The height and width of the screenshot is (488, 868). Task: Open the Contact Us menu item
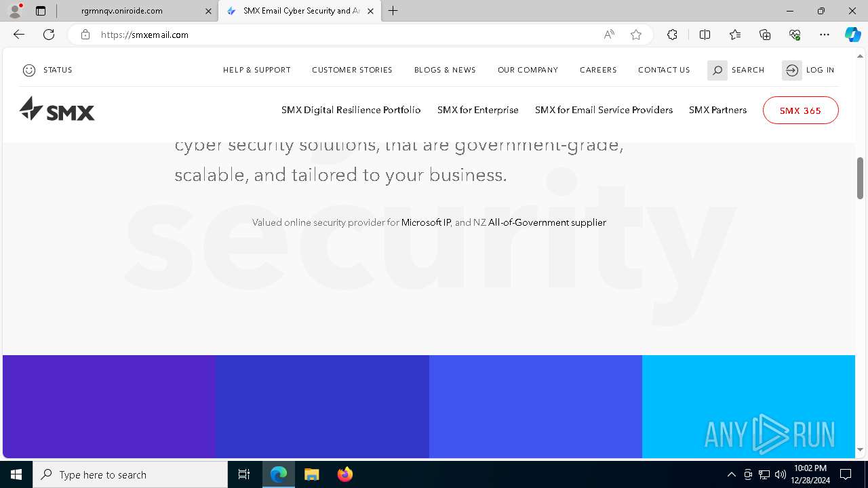pos(664,70)
